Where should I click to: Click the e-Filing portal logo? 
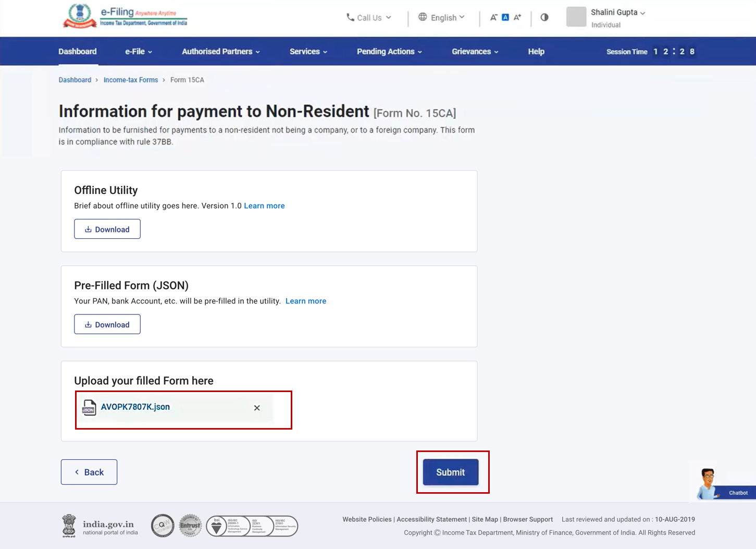click(x=125, y=17)
